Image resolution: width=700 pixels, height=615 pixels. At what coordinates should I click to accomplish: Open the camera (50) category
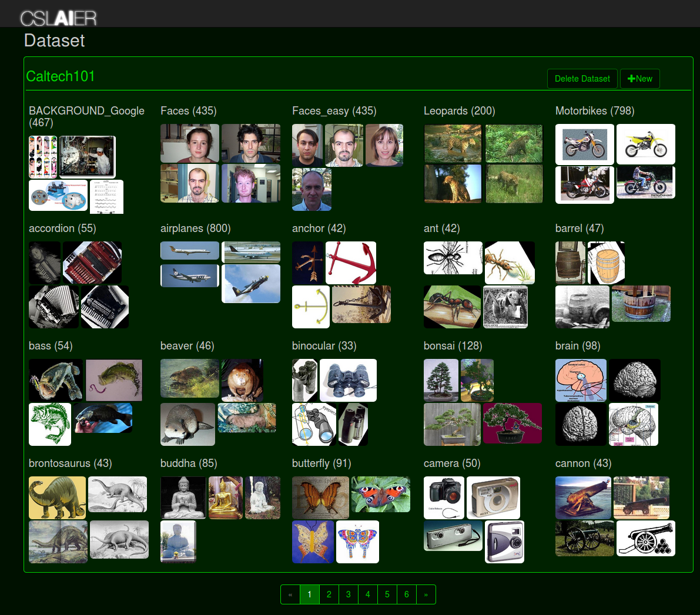452,463
